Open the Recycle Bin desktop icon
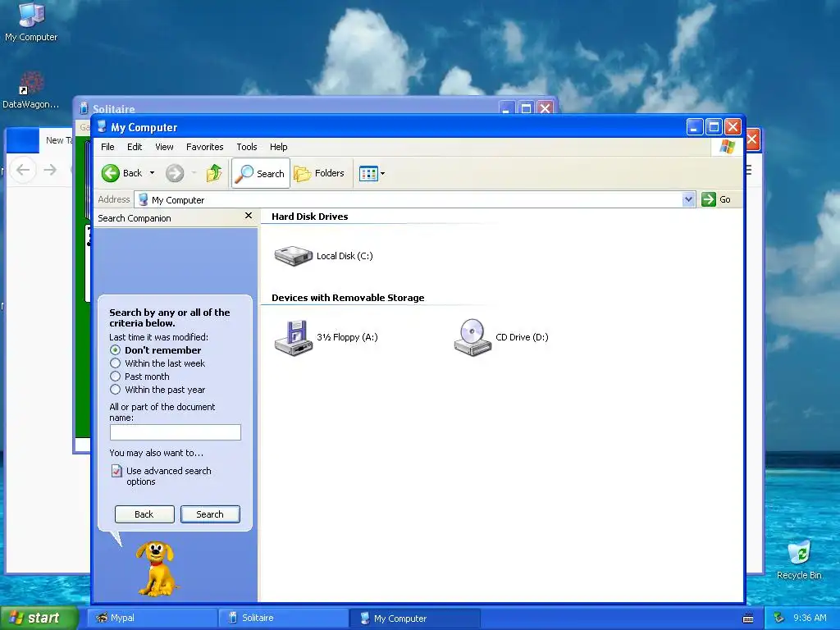Image resolution: width=840 pixels, height=630 pixels. (799, 560)
